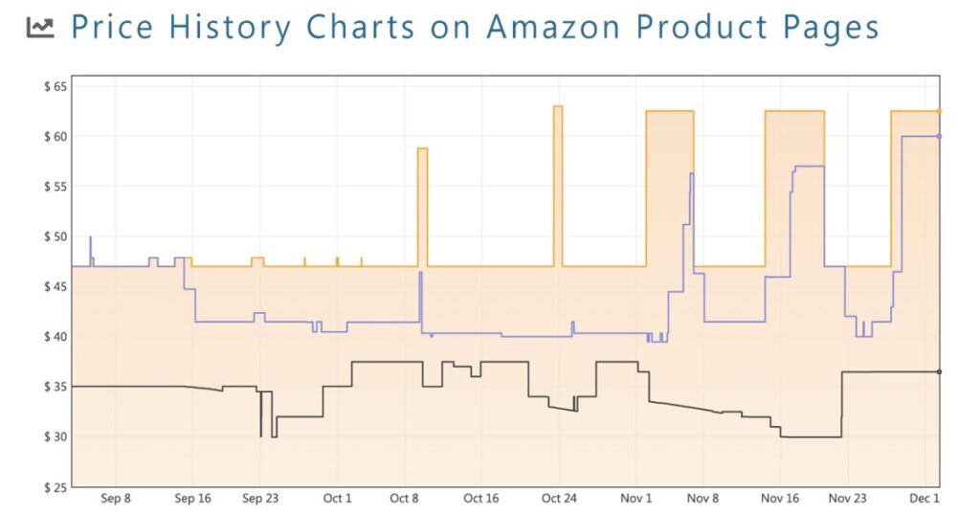Select the Sep 16 date label
The image size is (980, 515).
[x=192, y=499]
